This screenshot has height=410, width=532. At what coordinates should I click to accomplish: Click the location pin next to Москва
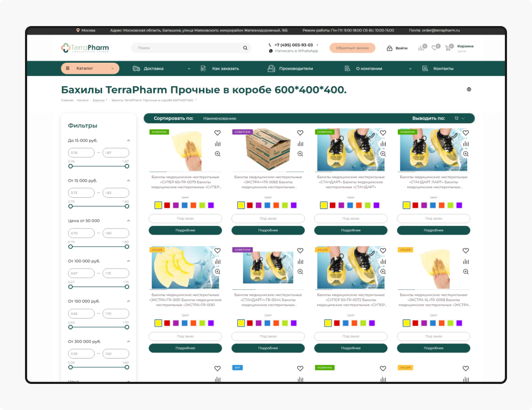pos(78,30)
